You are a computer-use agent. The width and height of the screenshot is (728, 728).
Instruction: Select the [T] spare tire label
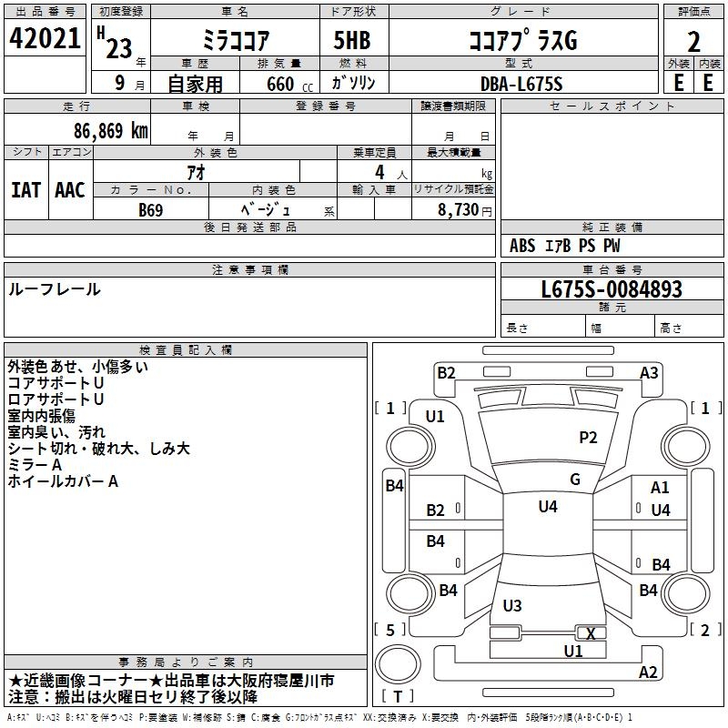[x=398, y=696]
